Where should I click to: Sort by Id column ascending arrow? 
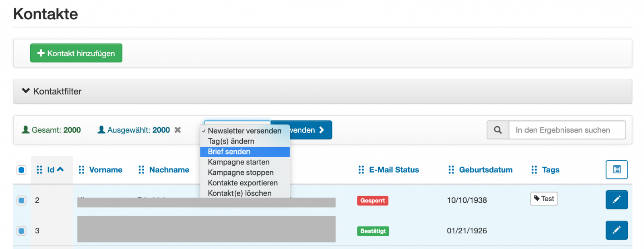point(60,169)
